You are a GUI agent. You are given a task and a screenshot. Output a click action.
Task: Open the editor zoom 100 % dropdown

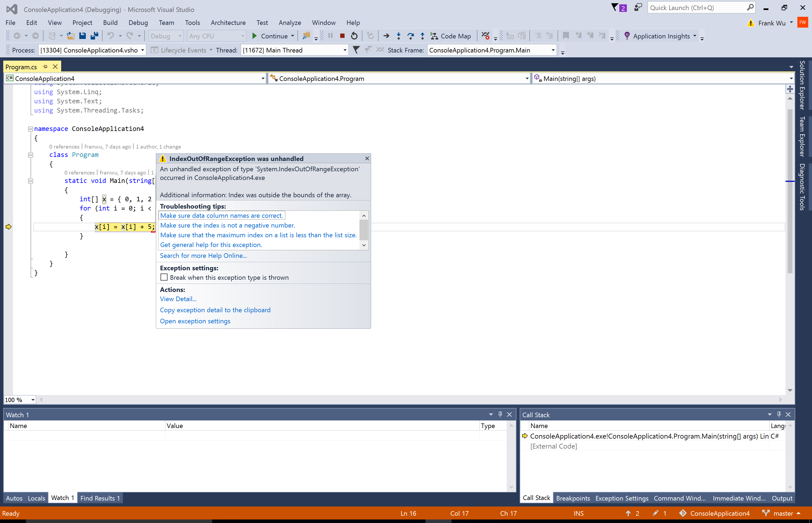click(33, 400)
